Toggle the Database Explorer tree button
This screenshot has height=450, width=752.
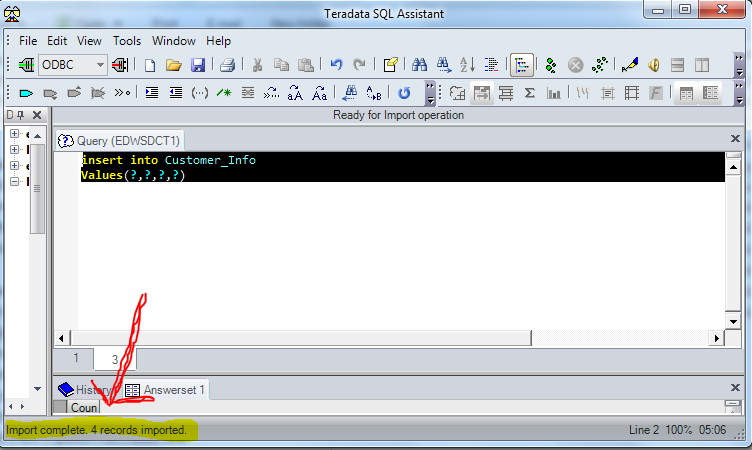coord(522,65)
